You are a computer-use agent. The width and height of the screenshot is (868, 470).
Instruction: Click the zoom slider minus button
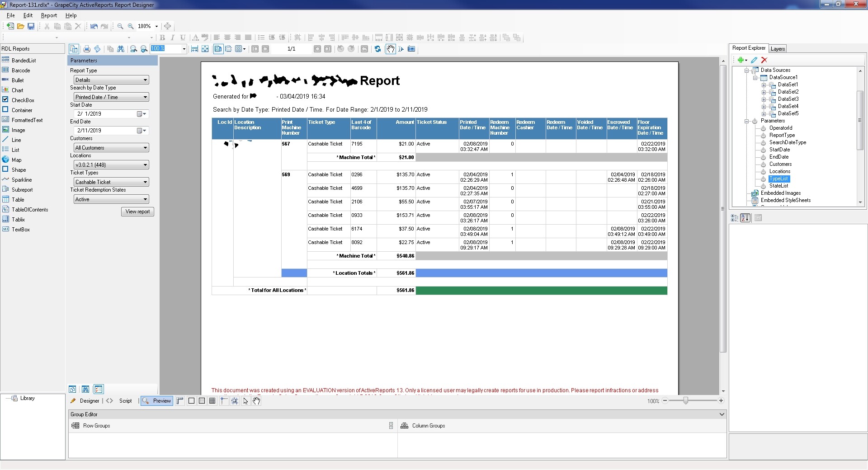click(665, 400)
